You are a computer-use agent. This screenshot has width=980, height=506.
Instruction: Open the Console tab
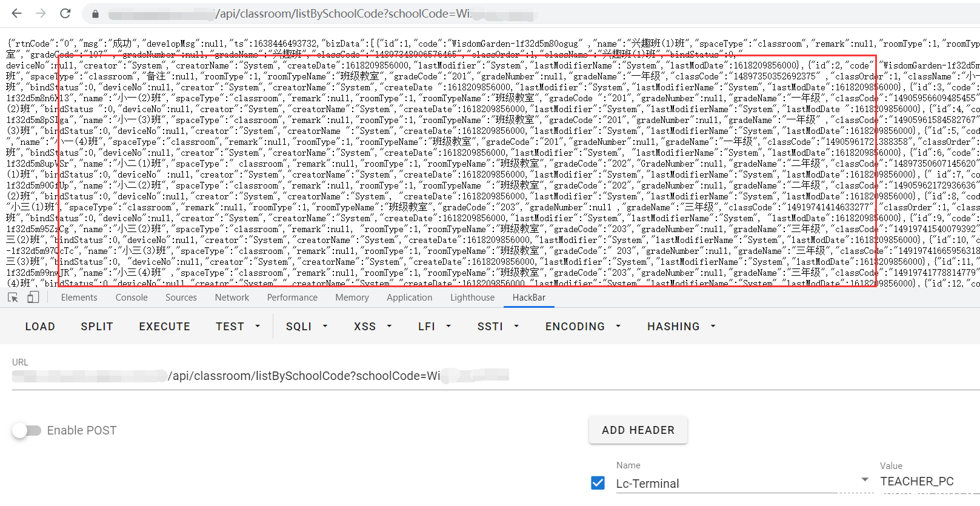pyautogui.click(x=132, y=298)
